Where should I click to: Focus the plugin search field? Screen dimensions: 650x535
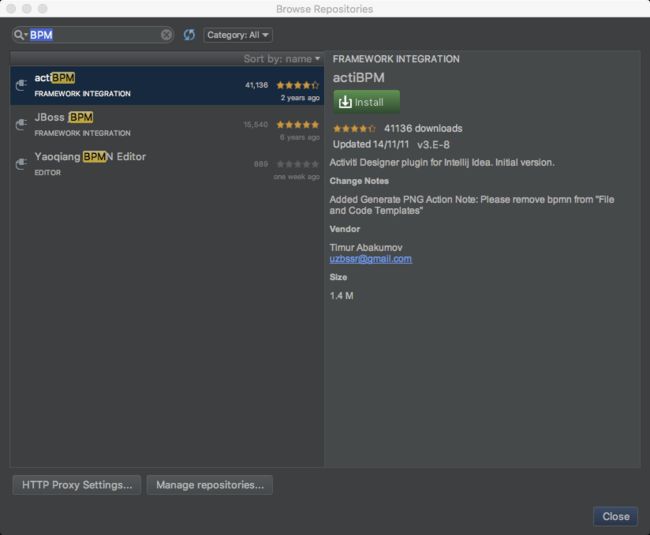pyautogui.click(x=93, y=35)
